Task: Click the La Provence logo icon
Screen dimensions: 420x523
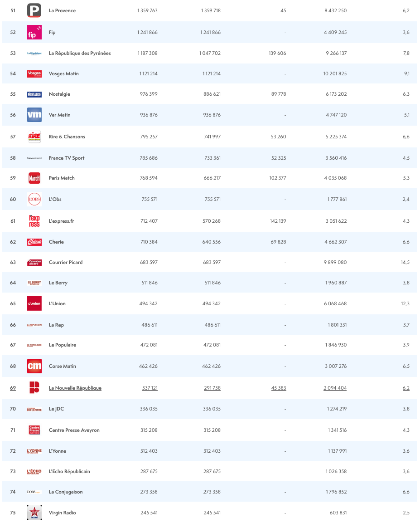Action: 34,10
